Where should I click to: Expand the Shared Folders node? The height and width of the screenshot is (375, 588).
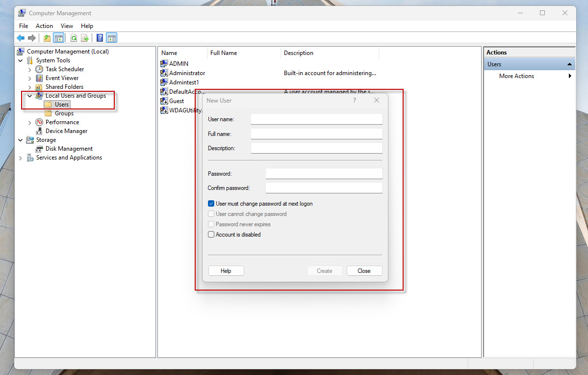point(29,87)
